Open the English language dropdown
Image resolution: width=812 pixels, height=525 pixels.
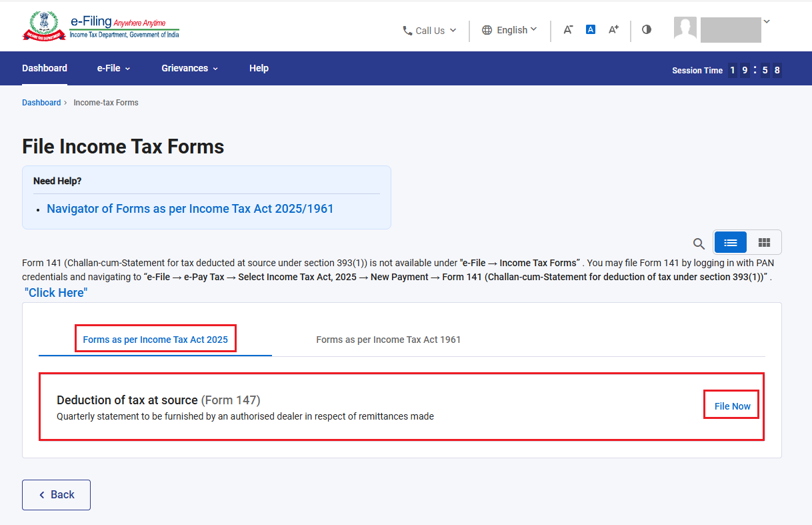point(509,30)
